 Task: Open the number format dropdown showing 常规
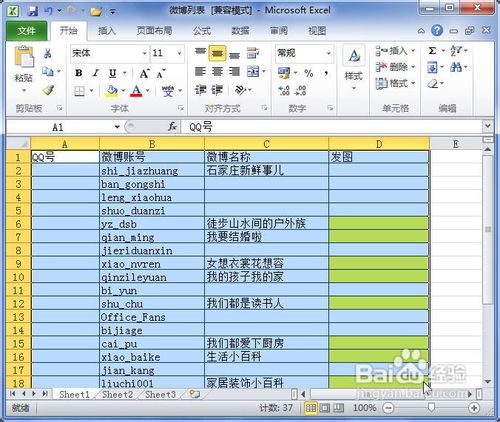coord(329,53)
